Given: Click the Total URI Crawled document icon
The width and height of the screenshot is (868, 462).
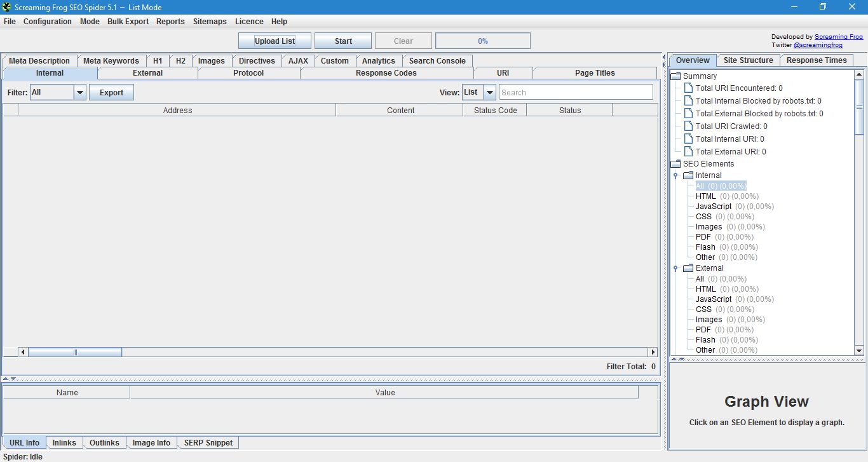Looking at the screenshot, I should tap(688, 126).
